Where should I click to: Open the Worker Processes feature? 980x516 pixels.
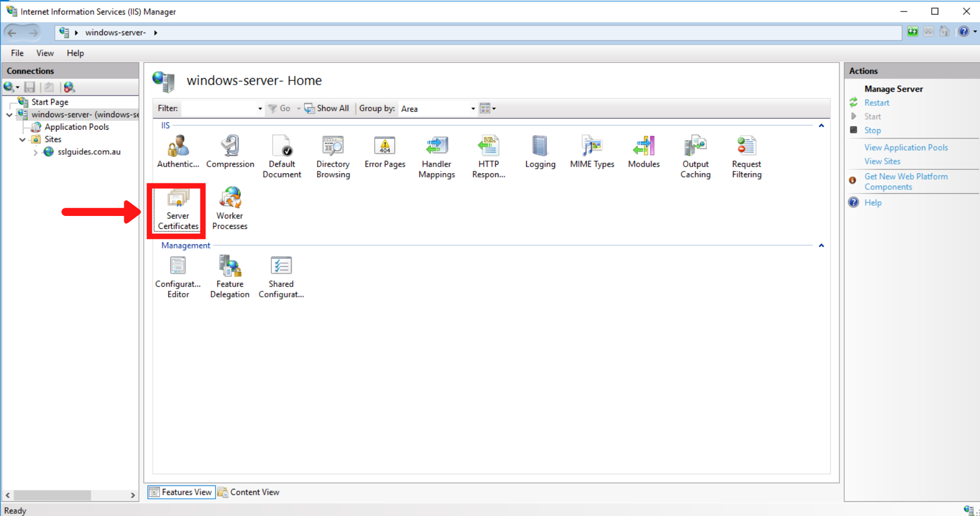click(x=230, y=209)
